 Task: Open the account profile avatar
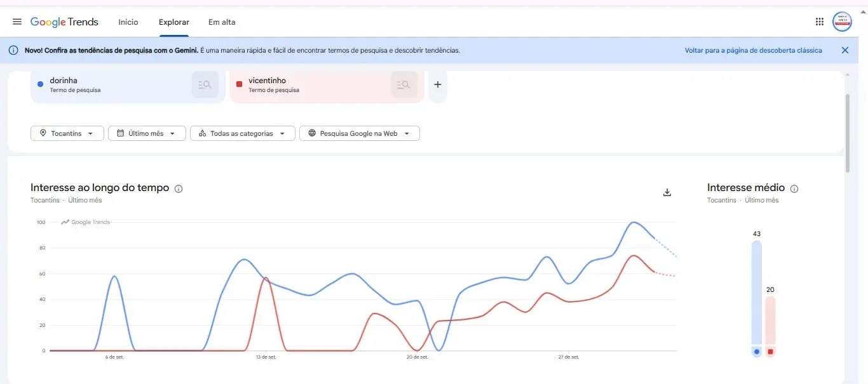click(842, 22)
